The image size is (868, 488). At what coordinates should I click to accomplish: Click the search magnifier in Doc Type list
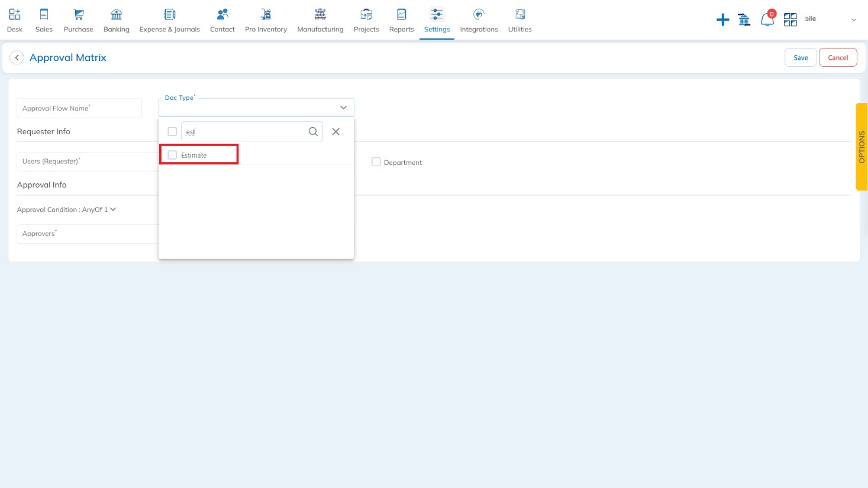click(x=313, y=132)
